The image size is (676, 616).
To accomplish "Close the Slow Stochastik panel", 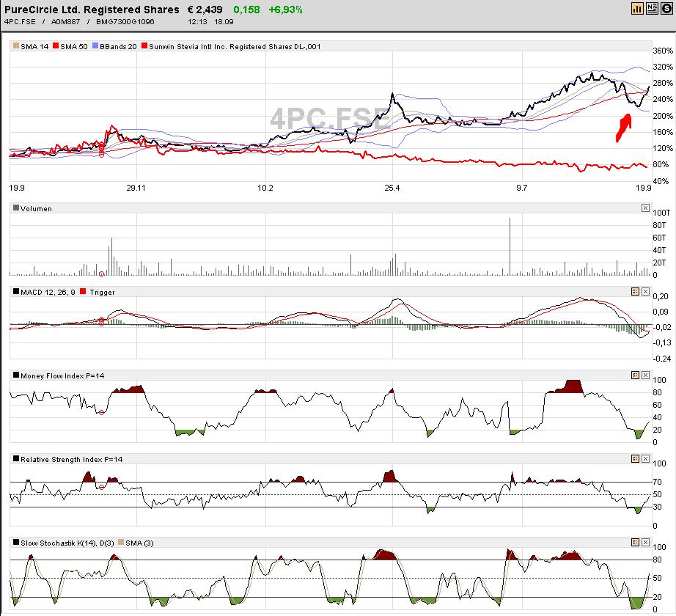I will point(645,542).
